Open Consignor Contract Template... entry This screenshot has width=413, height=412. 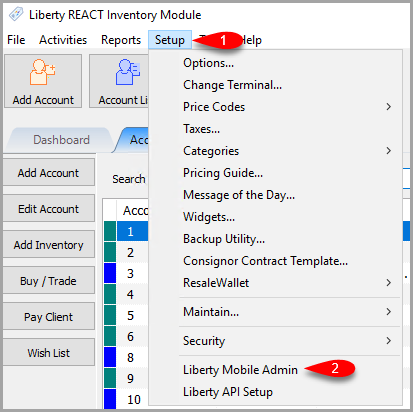pyautogui.click(x=275, y=261)
